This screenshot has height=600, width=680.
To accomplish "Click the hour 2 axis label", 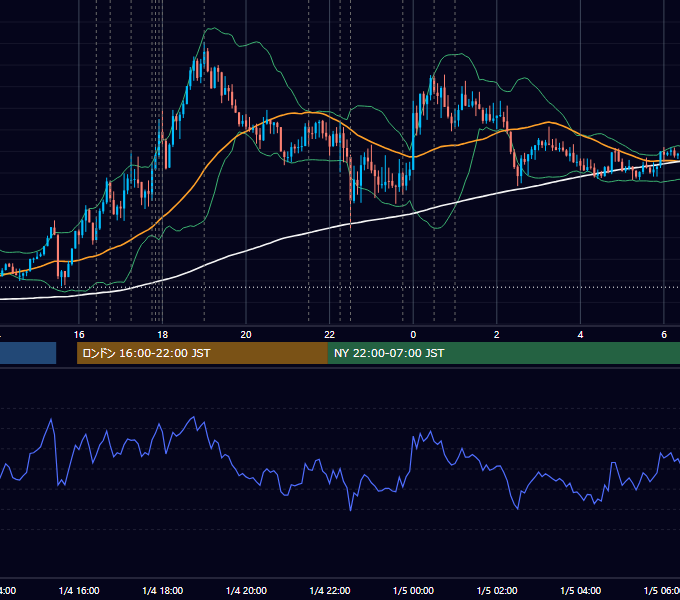I will (497, 335).
